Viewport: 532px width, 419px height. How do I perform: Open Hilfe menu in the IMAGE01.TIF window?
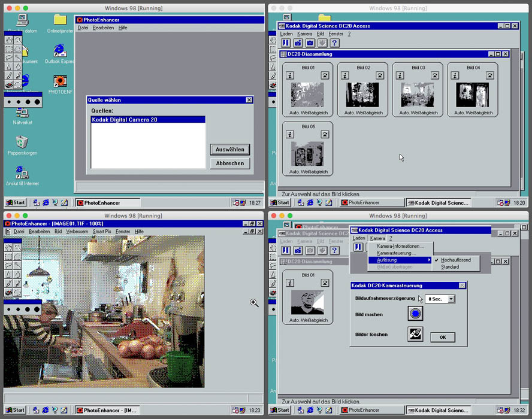139,232
